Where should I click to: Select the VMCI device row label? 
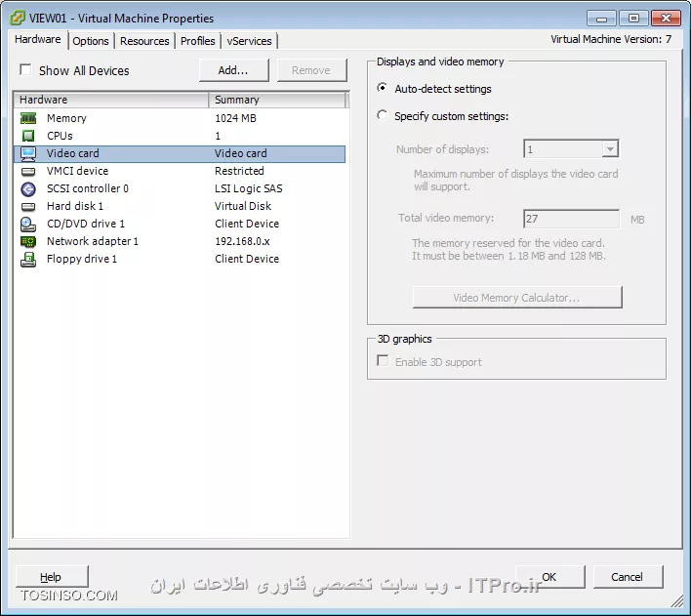pyautogui.click(x=77, y=171)
